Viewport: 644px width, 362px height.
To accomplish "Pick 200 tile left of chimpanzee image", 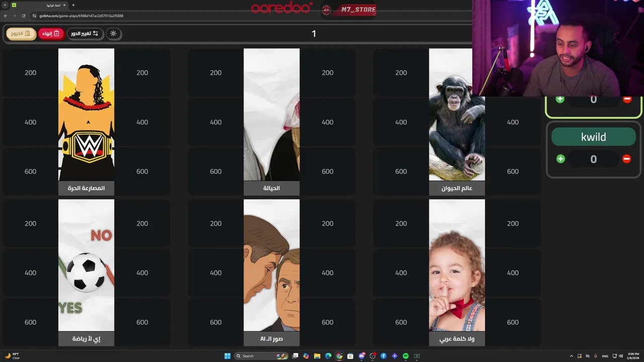I will click(401, 73).
